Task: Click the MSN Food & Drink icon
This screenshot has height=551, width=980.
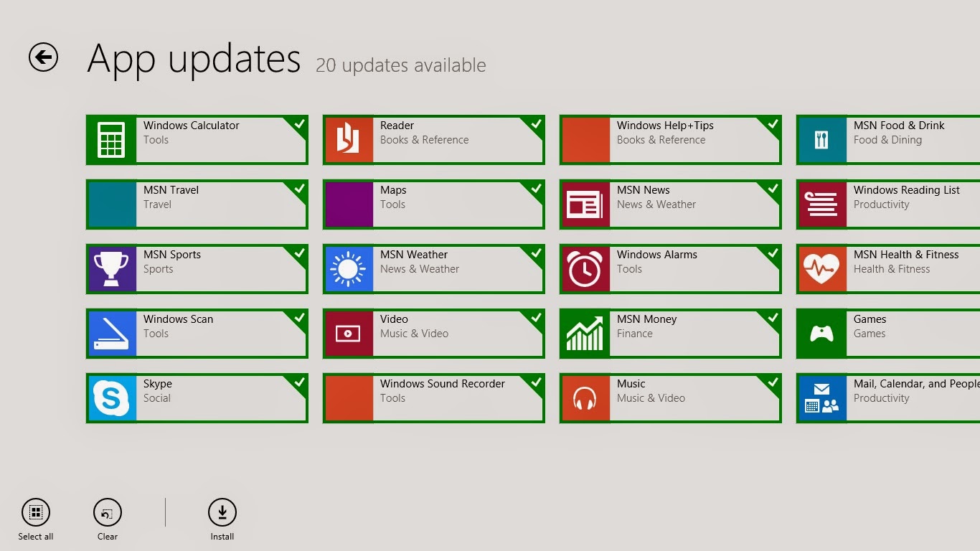Action: (822, 140)
